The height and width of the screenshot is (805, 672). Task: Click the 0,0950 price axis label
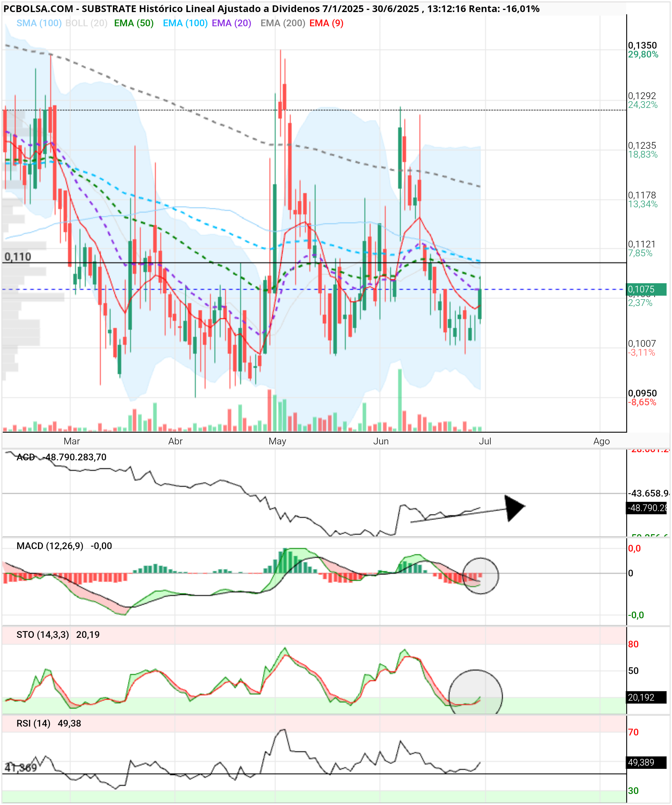643,393
